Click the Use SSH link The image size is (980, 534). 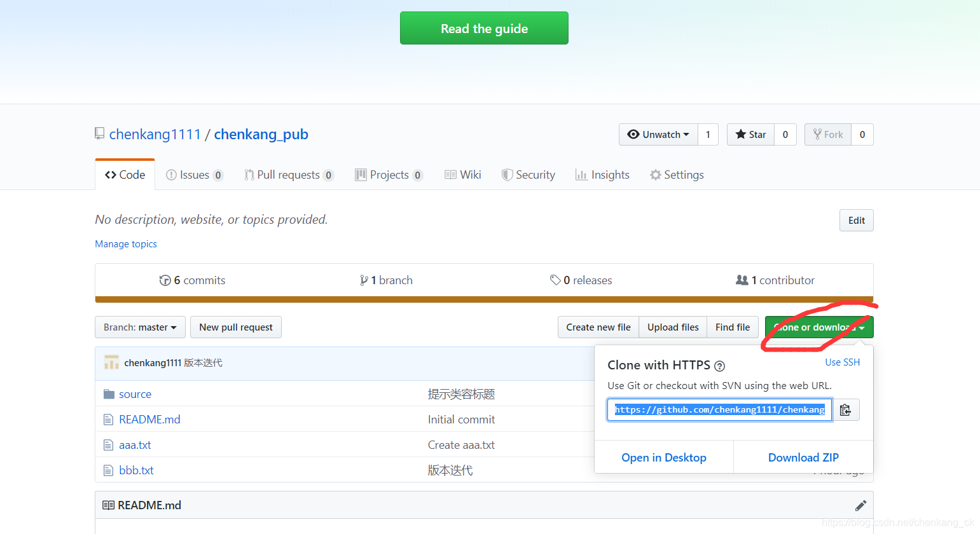point(842,362)
